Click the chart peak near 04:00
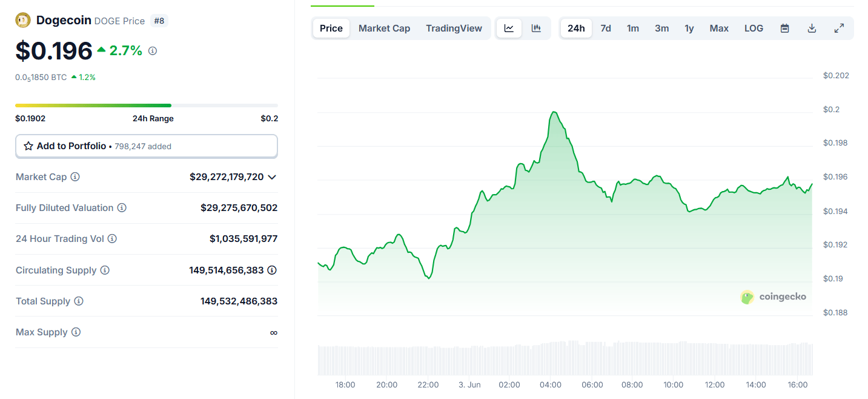The image size is (868, 399). pyautogui.click(x=554, y=113)
